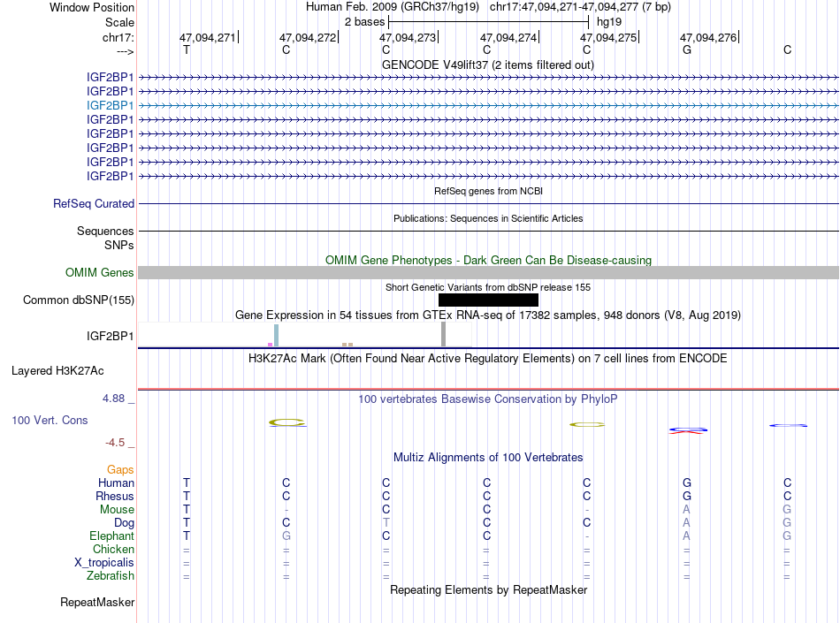Viewport: 840px width, 623px height.
Task: Click the 100 Vert. Cons track label
Action: coord(50,420)
